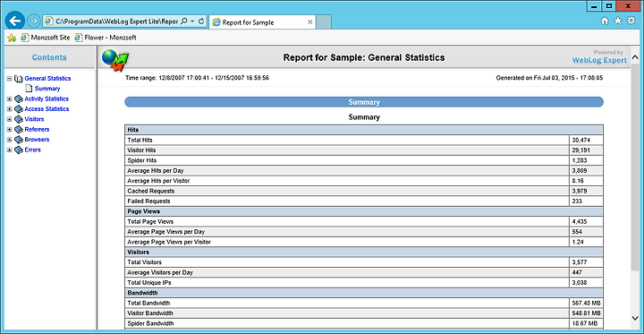Click the Errors book icon
Screen dimensions: 644x334
(x=18, y=150)
